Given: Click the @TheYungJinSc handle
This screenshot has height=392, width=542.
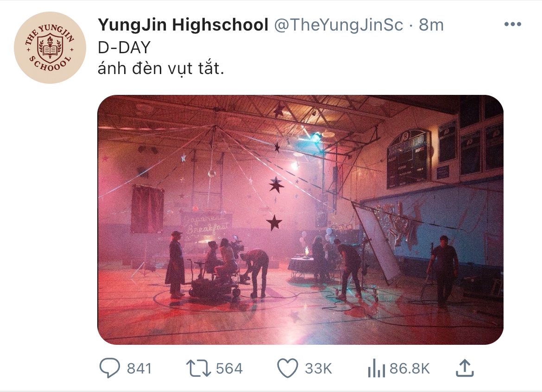Looking at the screenshot, I should pos(339,25).
